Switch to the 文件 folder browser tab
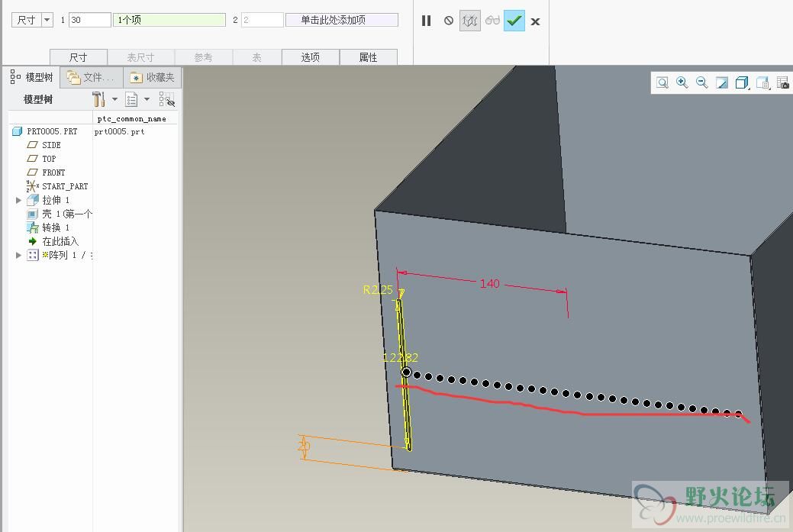Viewport: 793px width, 532px height. coord(92,77)
